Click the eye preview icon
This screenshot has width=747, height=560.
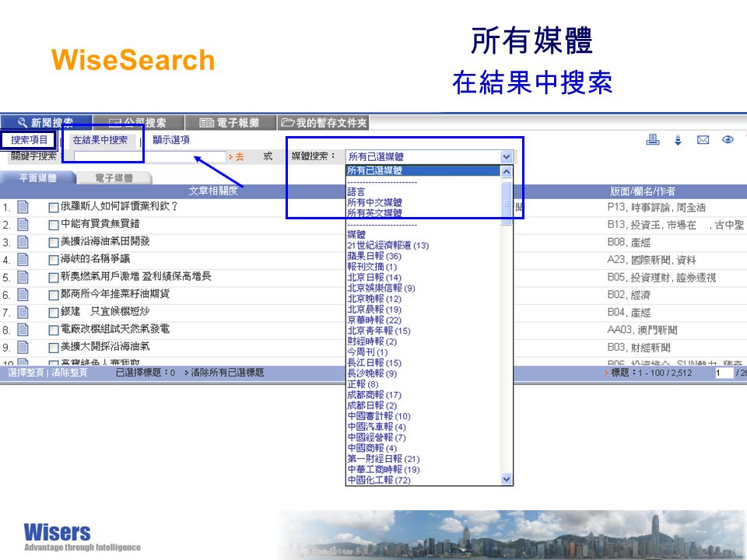728,139
